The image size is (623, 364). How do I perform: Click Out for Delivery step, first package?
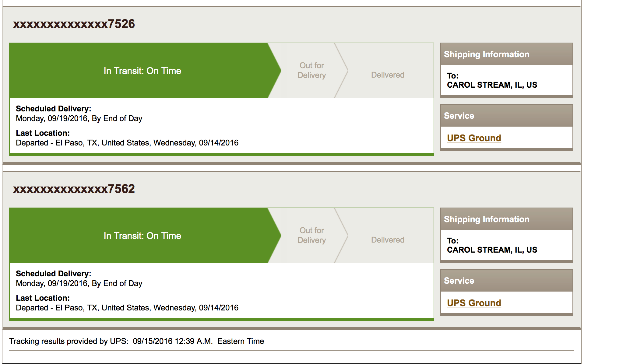[x=311, y=70]
